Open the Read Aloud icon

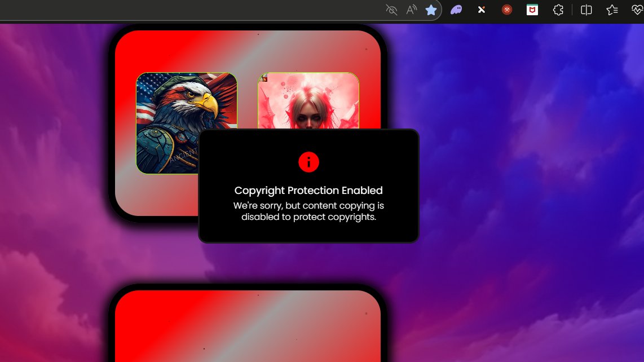(411, 10)
